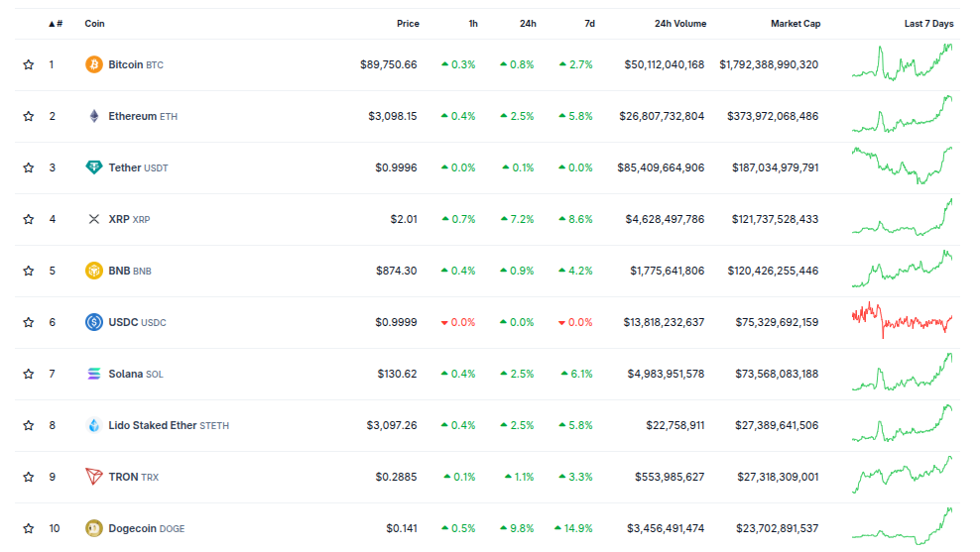Sort table by 24h Volume column header

tap(680, 24)
